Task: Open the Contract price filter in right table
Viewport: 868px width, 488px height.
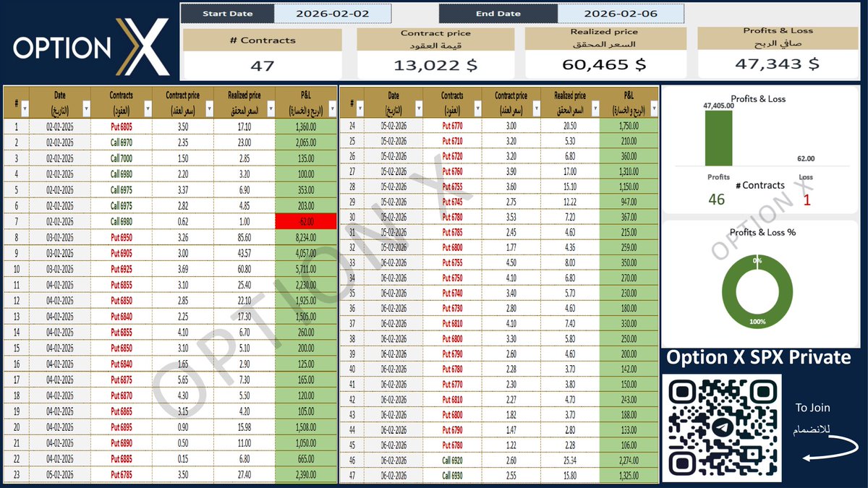Action: tap(536, 109)
